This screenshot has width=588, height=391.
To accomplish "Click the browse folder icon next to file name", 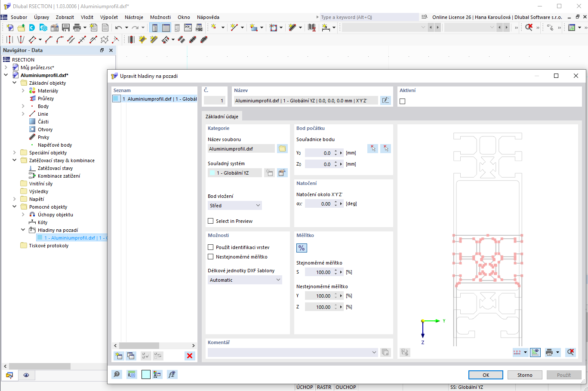I will point(282,148).
